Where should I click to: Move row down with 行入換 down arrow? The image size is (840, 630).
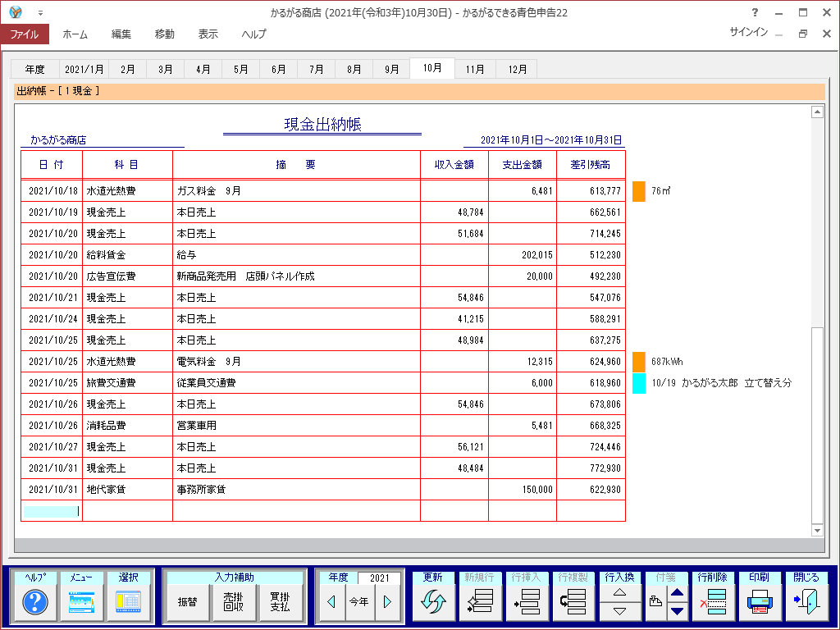(620, 611)
